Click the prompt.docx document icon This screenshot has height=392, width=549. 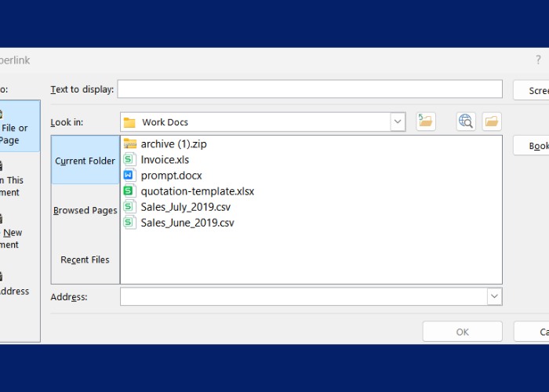click(x=129, y=176)
